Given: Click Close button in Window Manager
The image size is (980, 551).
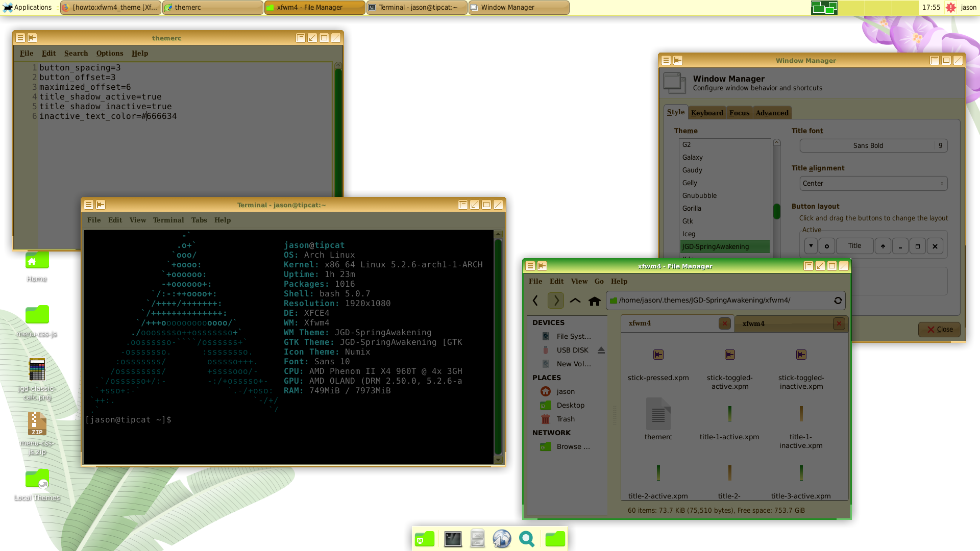Looking at the screenshot, I should [x=940, y=329].
